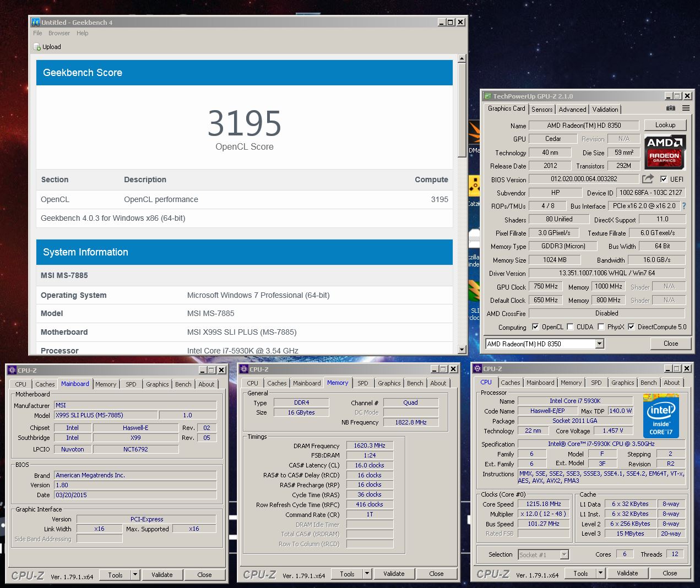
Task: Expand Tools dropdown arrow in CPU tab CPU-Z window
Action: pos(600,573)
